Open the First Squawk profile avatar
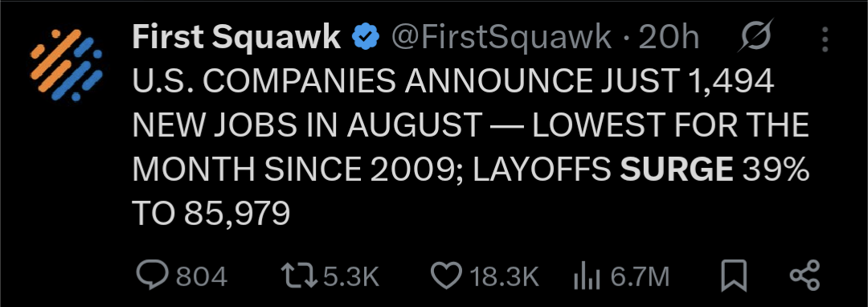The width and height of the screenshot is (868, 307). 67,65
